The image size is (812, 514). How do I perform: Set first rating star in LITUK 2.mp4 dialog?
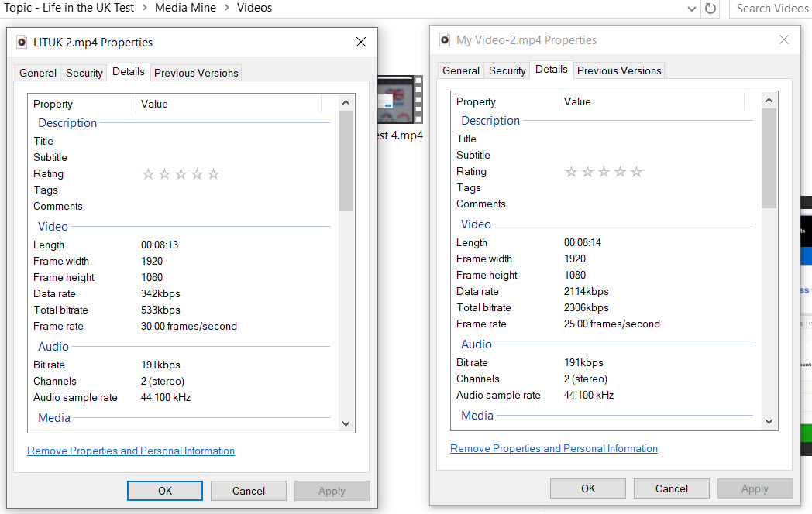(x=148, y=174)
